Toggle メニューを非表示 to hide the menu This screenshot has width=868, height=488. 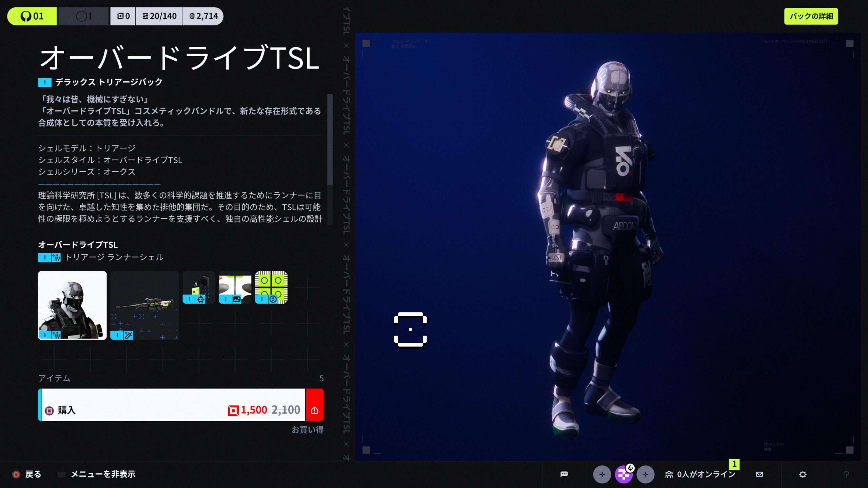(103, 474)
